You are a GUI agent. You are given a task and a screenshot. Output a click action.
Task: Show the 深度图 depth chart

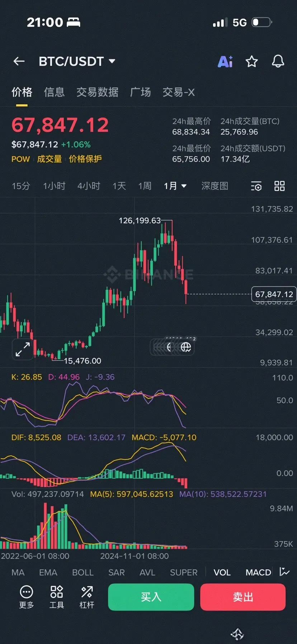coord(214,186)
